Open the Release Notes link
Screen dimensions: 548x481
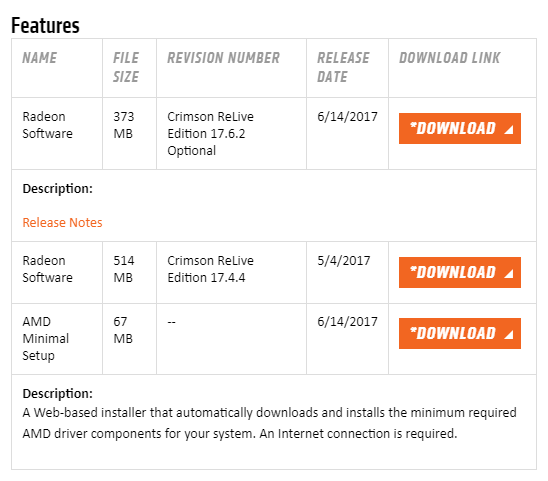coord(62,222)
